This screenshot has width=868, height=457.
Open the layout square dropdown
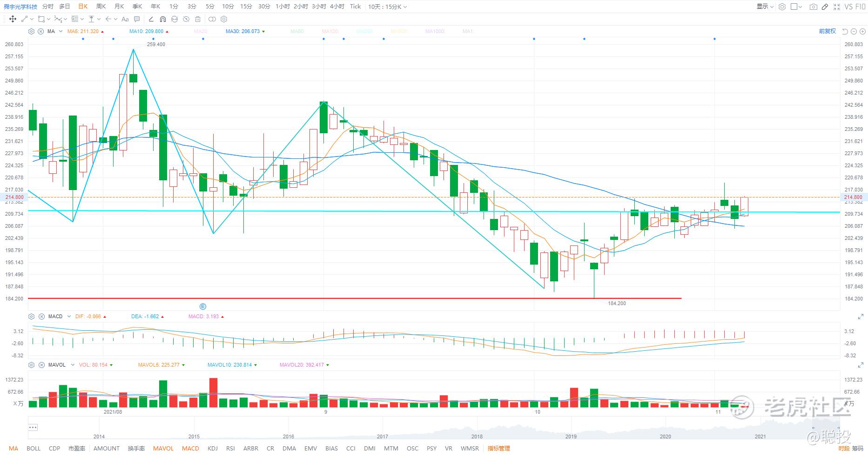pyautogui.click(x=796, y=7)
